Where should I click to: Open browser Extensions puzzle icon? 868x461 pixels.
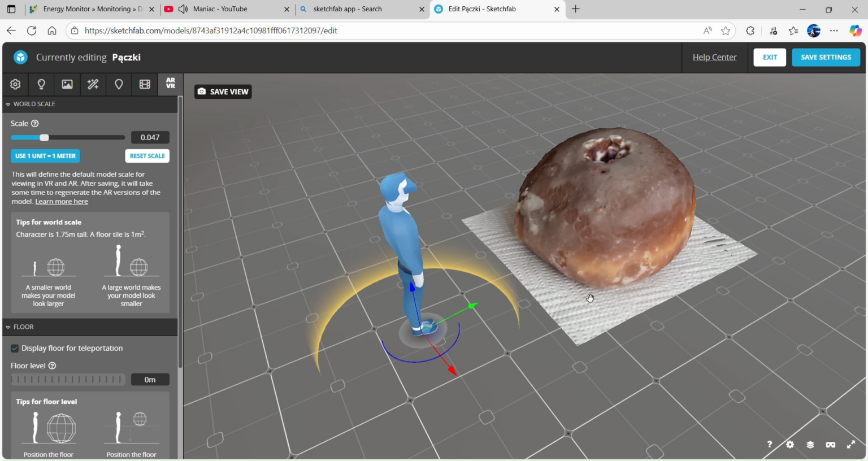pyautogui.click(x=750, y=31)
